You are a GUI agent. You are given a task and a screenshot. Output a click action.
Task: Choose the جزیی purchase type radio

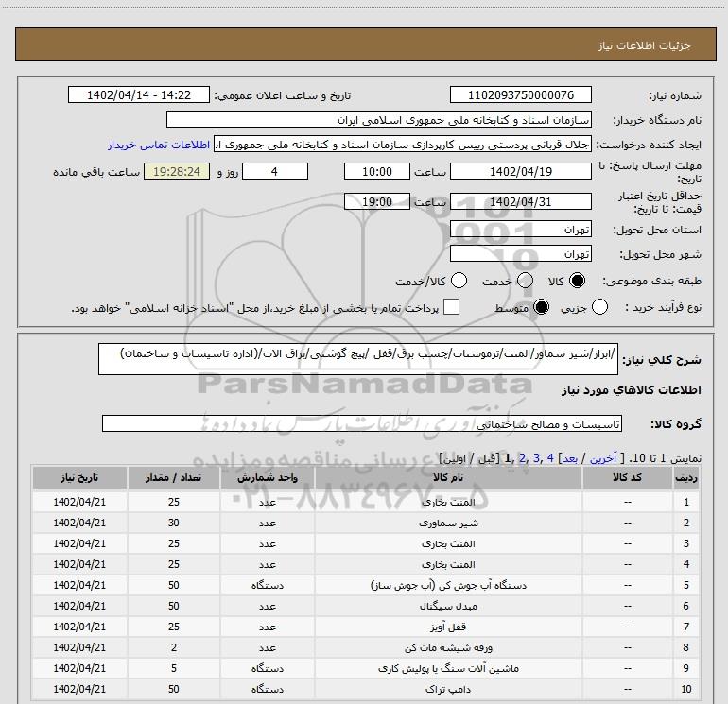point(599,307)
